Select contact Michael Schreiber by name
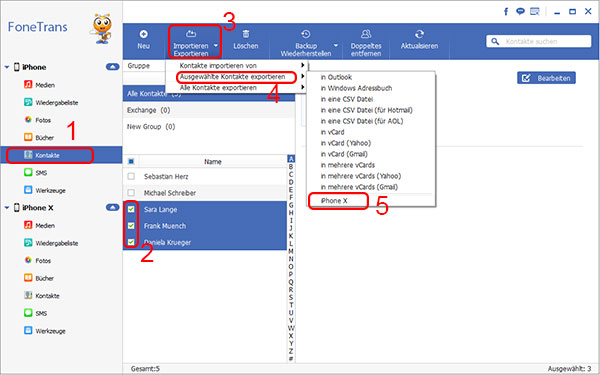Viewport: 600px width, 375px height. click(x=170, y=193)
